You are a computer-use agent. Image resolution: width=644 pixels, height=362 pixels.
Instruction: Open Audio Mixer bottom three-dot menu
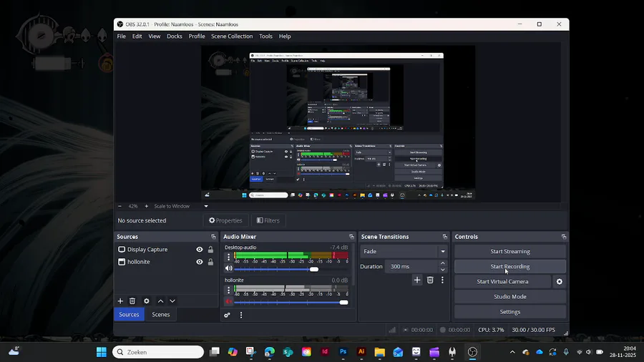[x=241, y=315]
